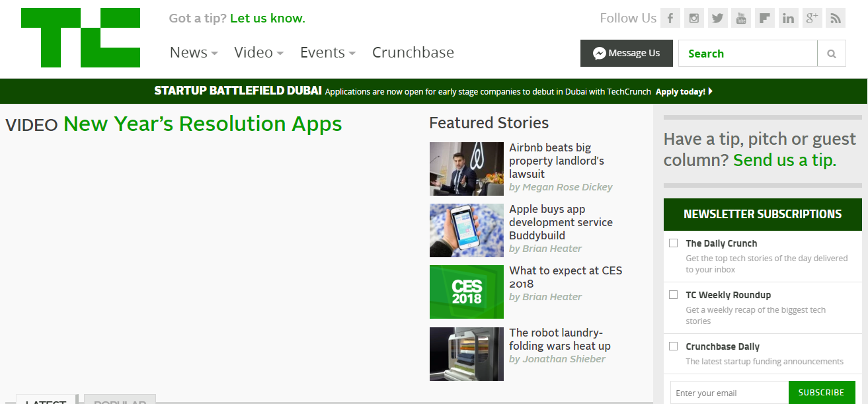This screenshot has width=868, height=404.
Task: Go to Crunchbase in the navigation
Action: pyautogui.click(x=413, y=52)
